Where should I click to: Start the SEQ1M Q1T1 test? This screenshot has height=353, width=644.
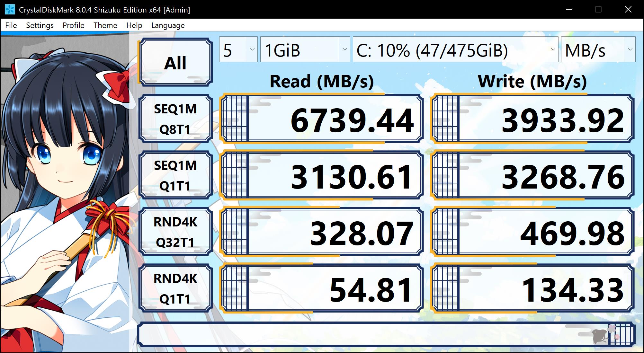pos(175,175)
